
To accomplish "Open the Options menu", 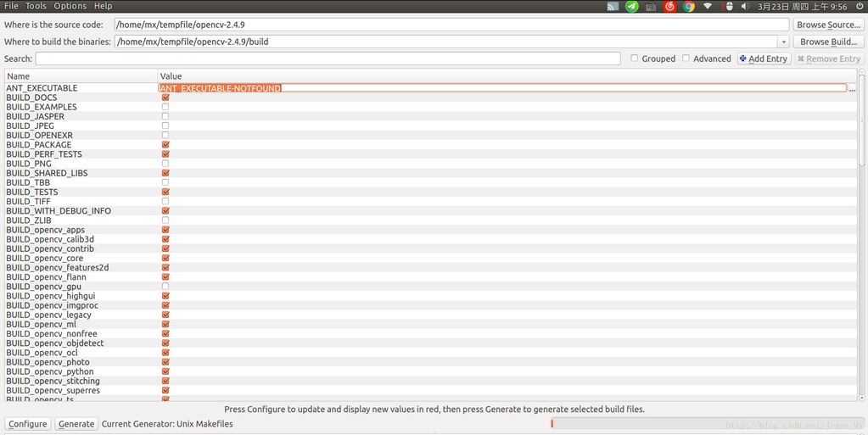I will 70,6.
